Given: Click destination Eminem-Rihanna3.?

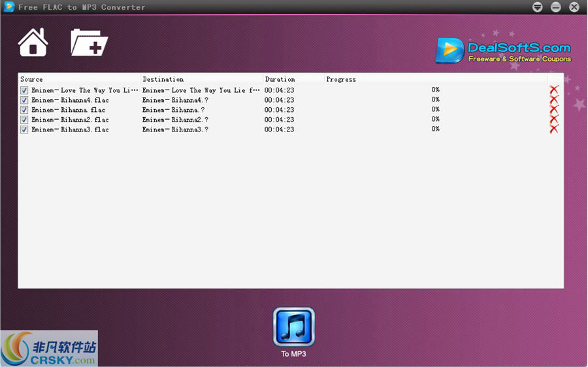Looking at the screenshot, I should 175,130.
